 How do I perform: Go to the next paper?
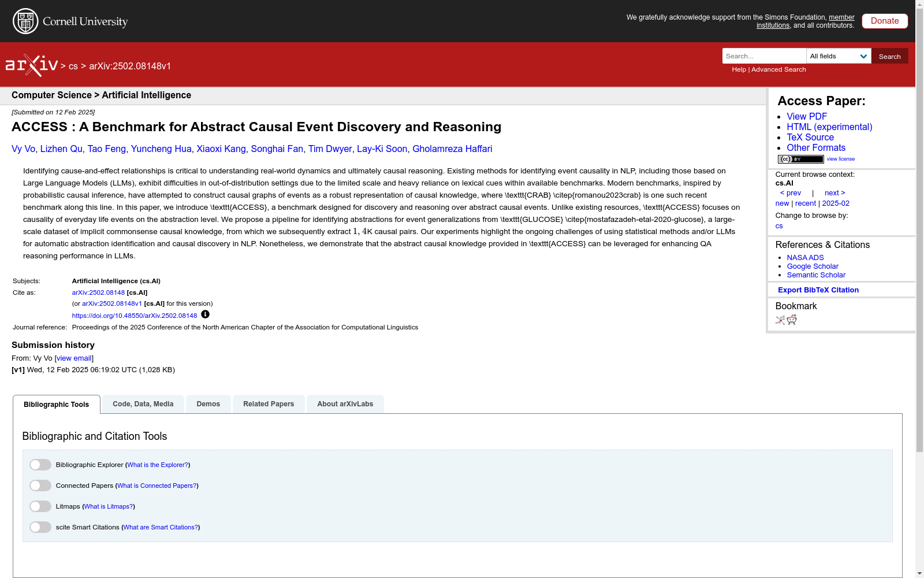coord(835,193)
